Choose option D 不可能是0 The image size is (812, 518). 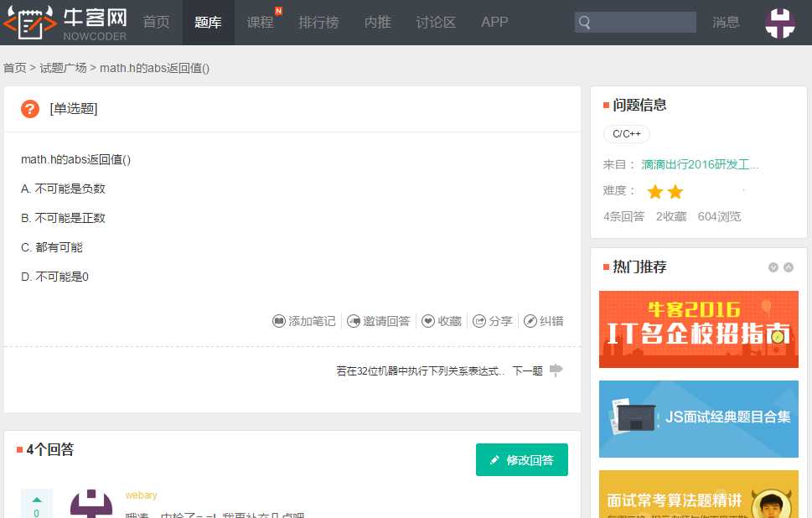coord(55,277)
